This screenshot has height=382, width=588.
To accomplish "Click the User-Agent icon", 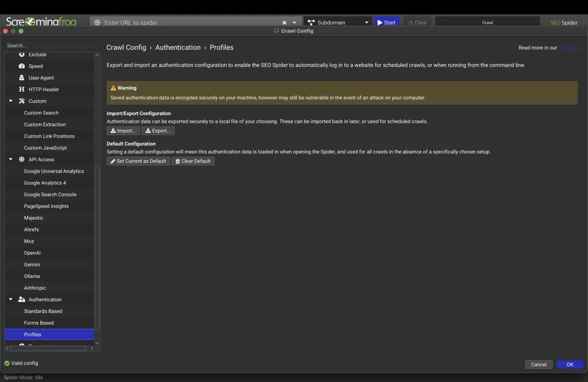I will tap(21, 78).
